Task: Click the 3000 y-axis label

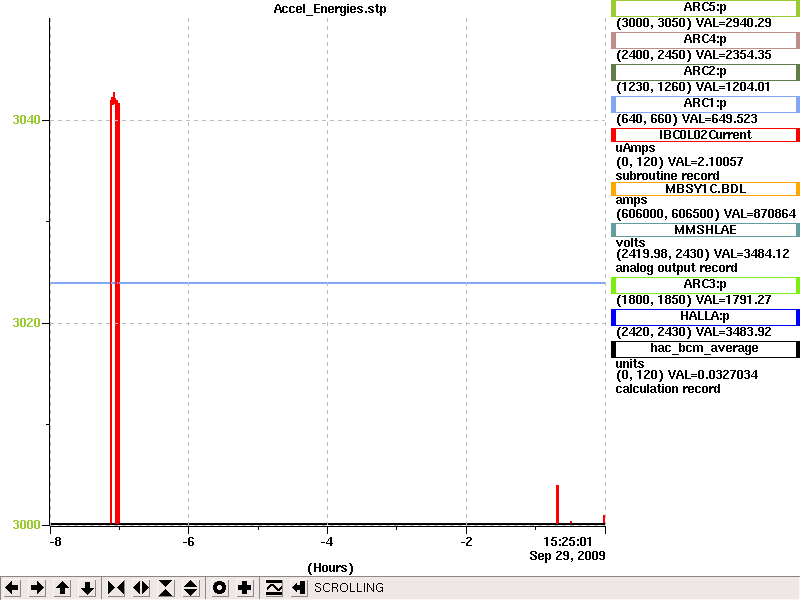Action: (x=26, y=524)
